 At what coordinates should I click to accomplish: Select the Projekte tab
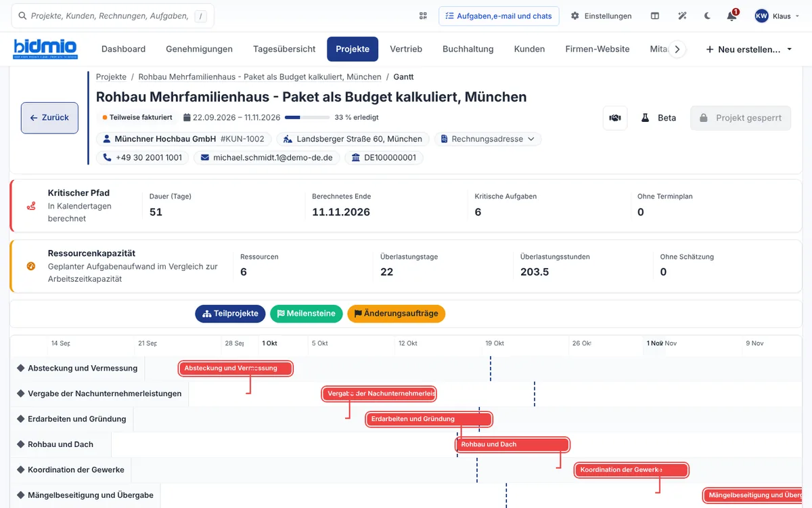[x=353, y=49]
